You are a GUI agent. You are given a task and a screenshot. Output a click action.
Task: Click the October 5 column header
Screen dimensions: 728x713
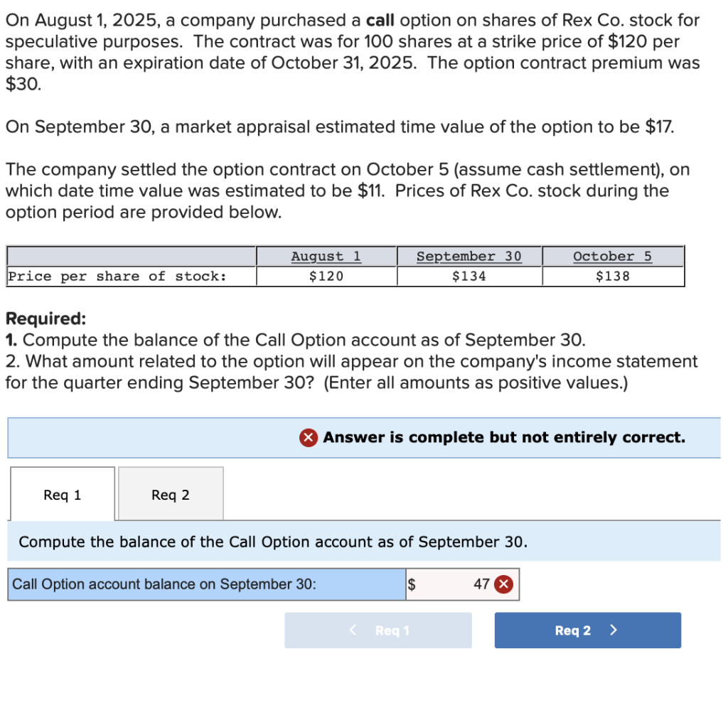pyautogui.click(x=611, y=256)
